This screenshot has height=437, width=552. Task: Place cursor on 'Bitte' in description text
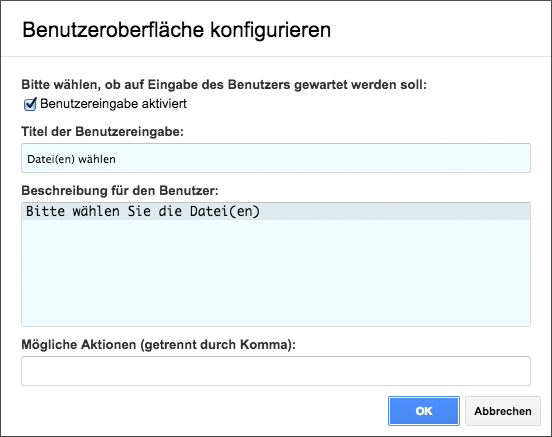pos(45,211)
